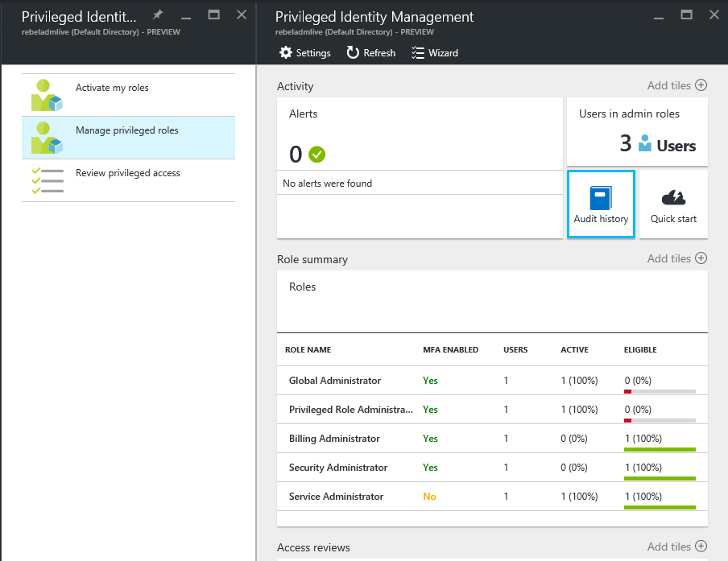This screenshot has height=561, width=728.
Task: Click the plus icon beside Role summary Add tiles
Action: [701, 258]
